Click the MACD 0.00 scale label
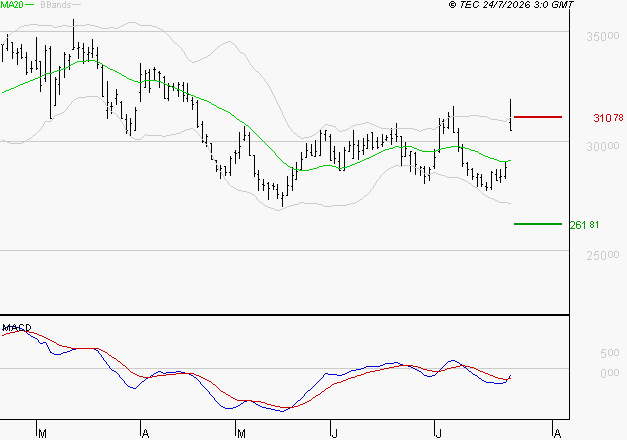The height and width of the screenshot is (440, 627). coord(609,373)
